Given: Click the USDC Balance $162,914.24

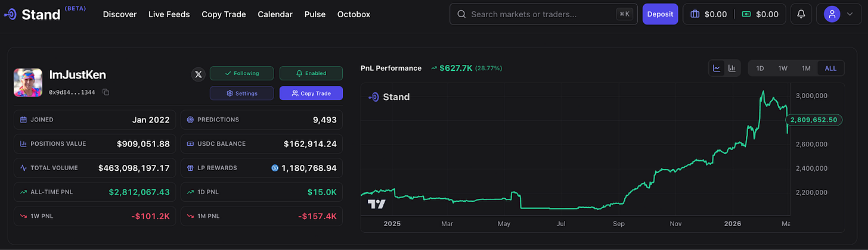Looking at the screenshot, I should click(x=310, y=143).
